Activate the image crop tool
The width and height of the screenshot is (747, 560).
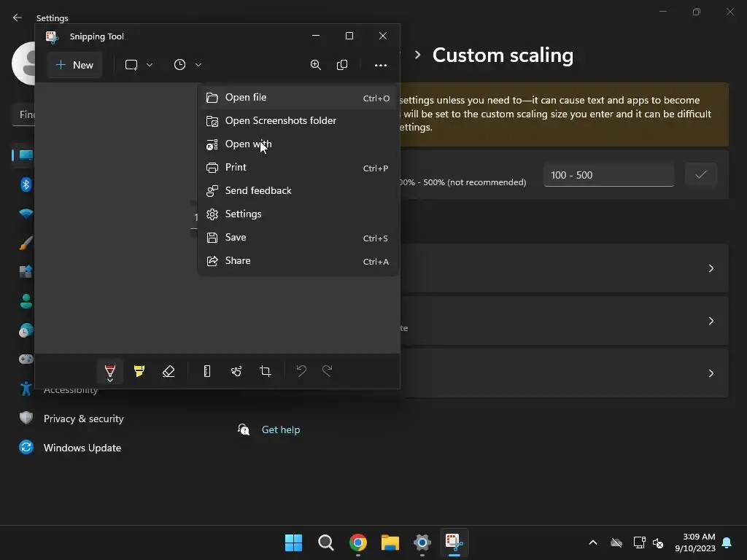click(x=266, y=371)
